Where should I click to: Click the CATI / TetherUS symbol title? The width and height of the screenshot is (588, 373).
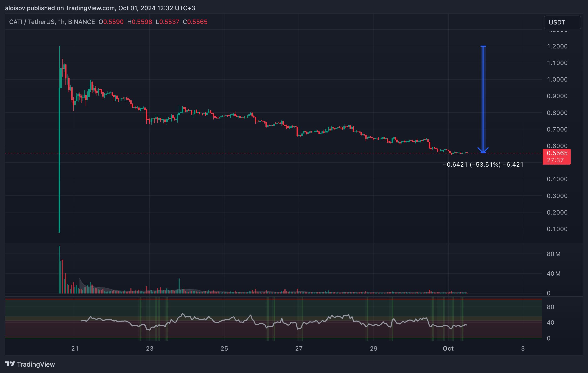coord(32,22)
